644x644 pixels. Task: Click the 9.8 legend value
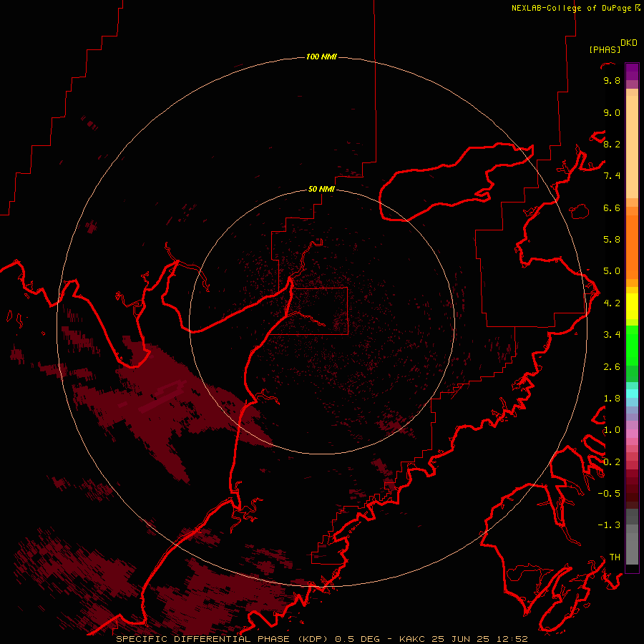(612, 80)
